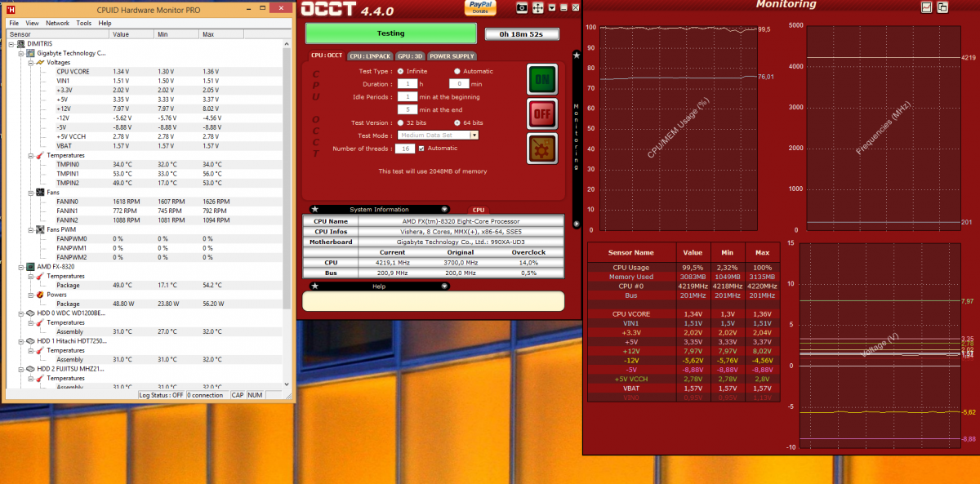
Task: Toggle Automatic number of threads checkbox
Action: coord(421,149)
